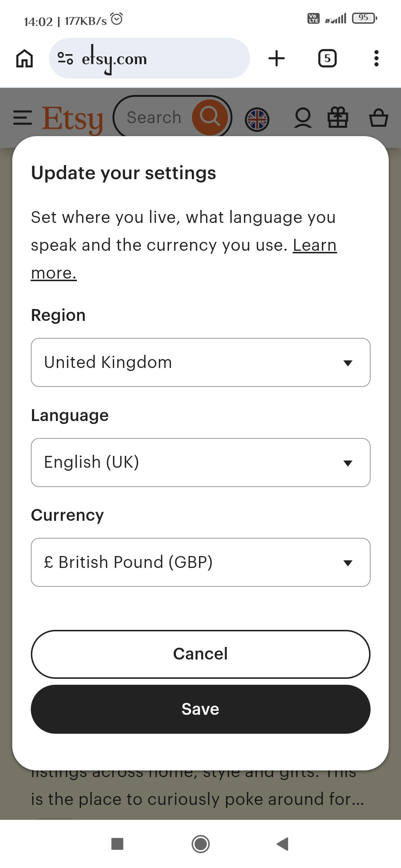Image resolution: width=401 pixels, height=868 pixels.
Task: Open the account profile icon
Action: pos(303,118)
